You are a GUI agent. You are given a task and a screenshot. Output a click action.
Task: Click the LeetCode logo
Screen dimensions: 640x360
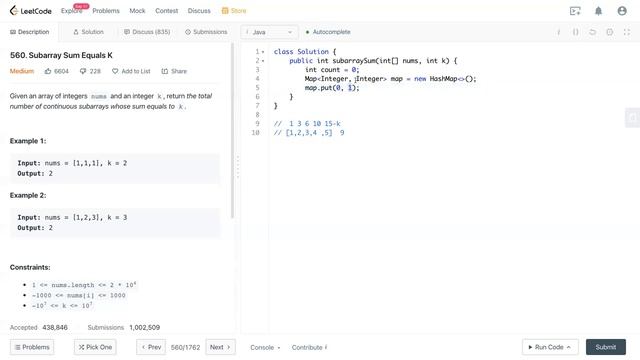point(31,11)
